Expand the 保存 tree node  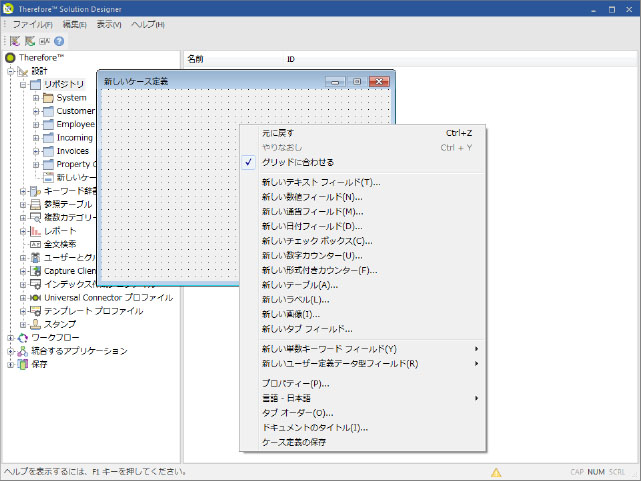click(x=11, y=364)
